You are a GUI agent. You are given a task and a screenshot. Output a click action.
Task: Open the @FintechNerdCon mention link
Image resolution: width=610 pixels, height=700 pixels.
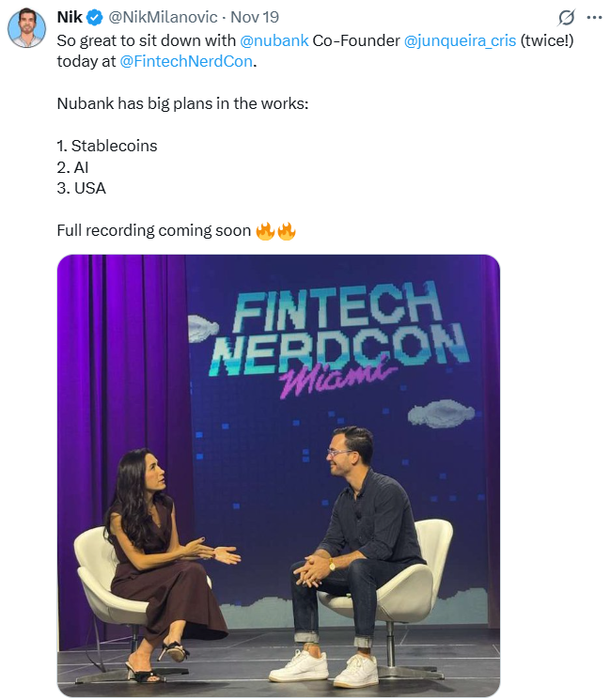pos(186,61)
